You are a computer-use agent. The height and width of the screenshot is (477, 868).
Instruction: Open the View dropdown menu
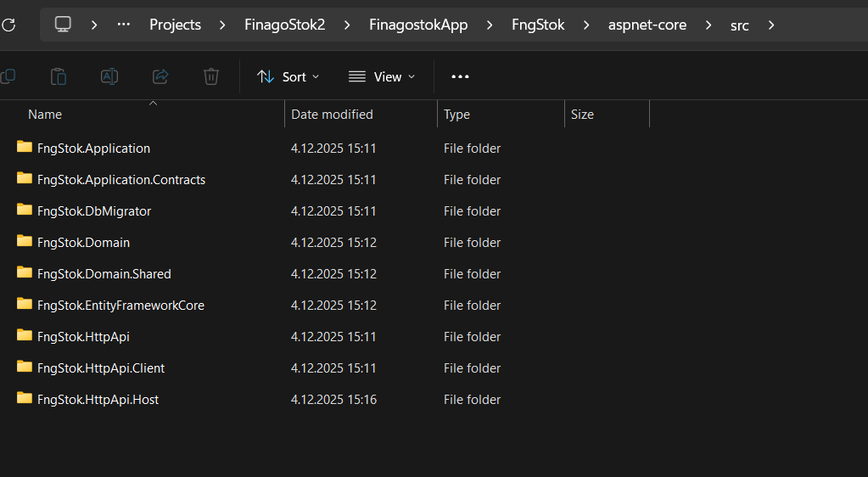(382, 76)
